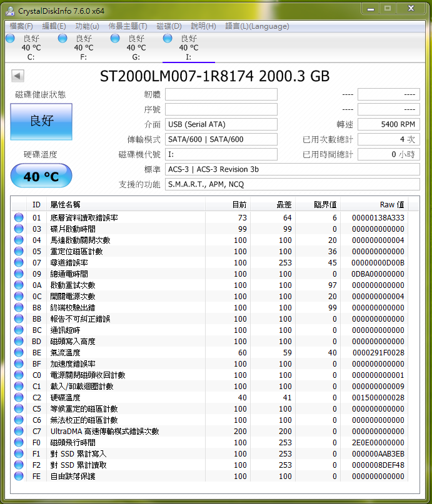Click the 臨界值 column header
This screenshot has width=432, height=504.
tap(318, 204)
